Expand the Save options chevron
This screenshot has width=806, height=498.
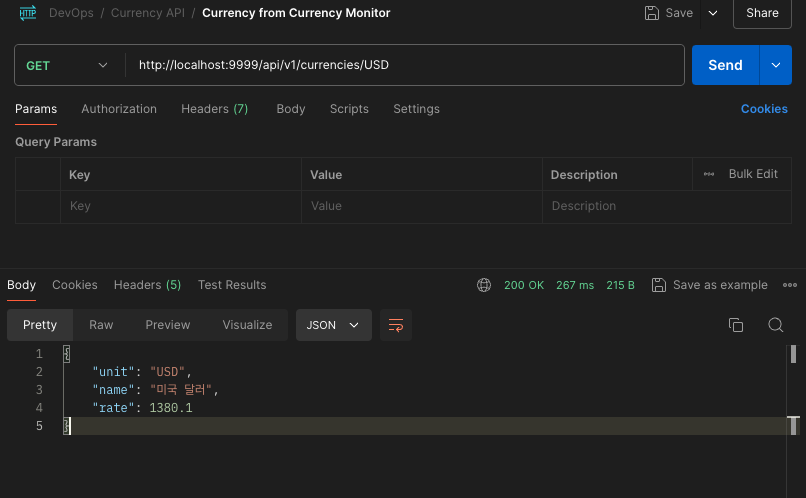(713, 13)
